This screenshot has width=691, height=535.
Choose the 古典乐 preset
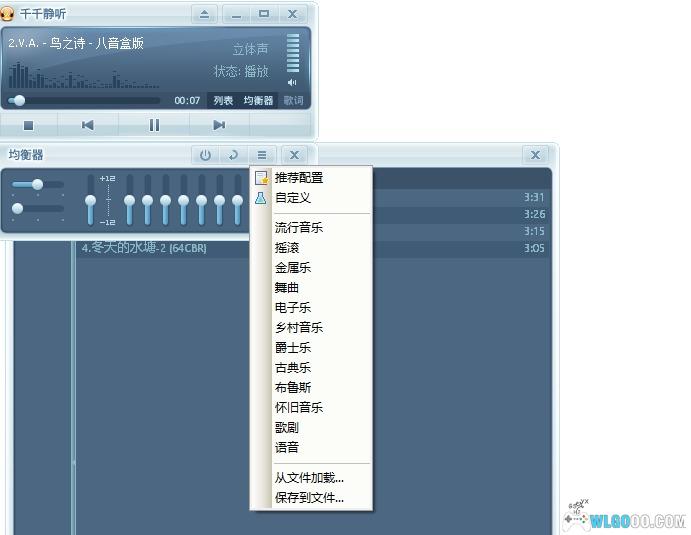[311, 368]
